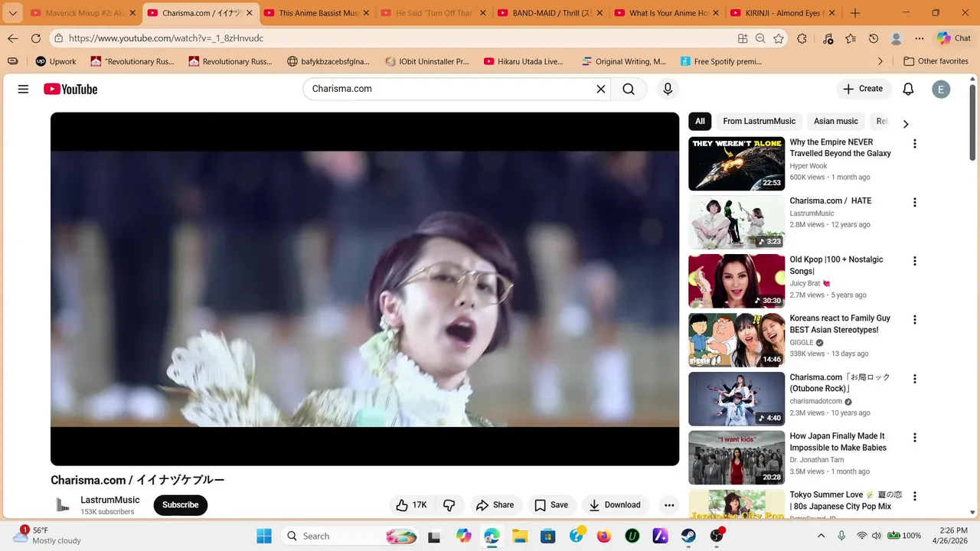Open a new browser tab
Viewport: 980px width, 551px height.
click(x=855, y=13)
